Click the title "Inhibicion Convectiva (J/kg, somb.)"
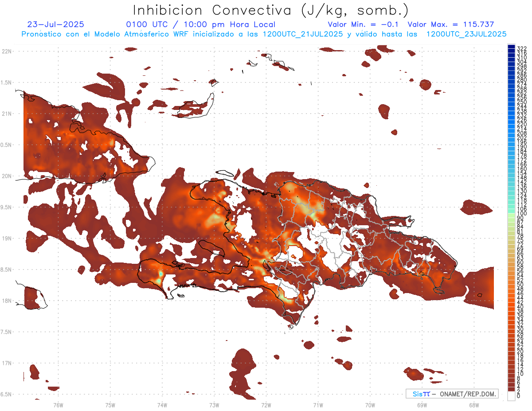This screenshot has width=532, height=411. point(271,10)
